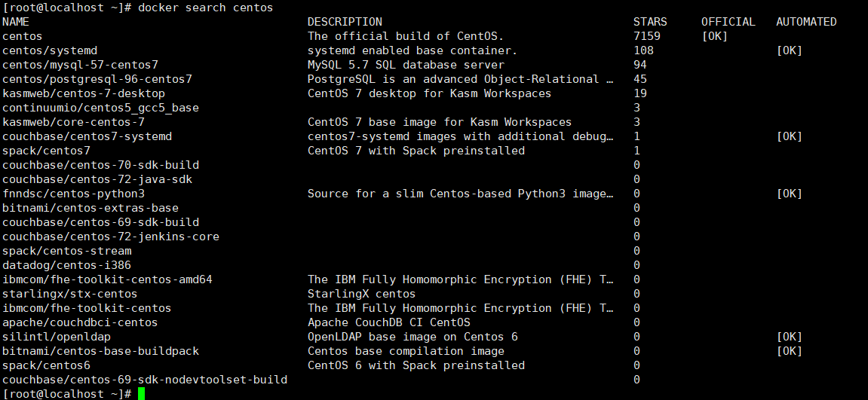Select the DESCRIPTION column header
The image size is (868, 400).
[345, 22]
